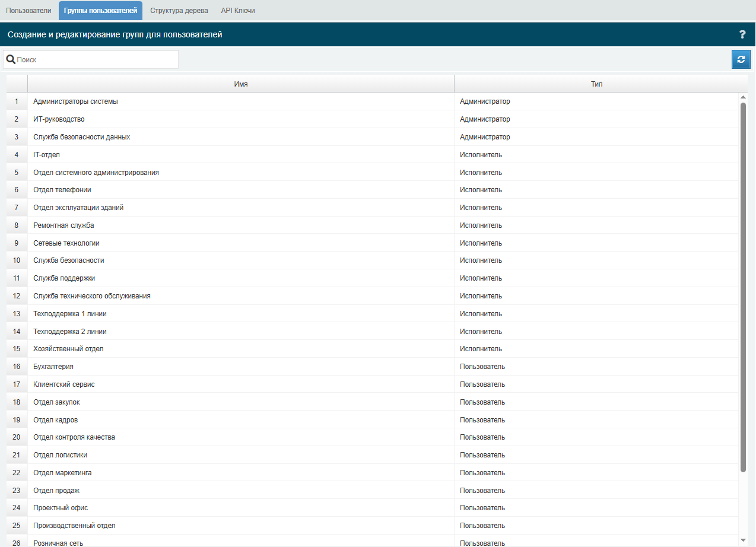The height and width of the screenshot is (547, 756).
Task: Click scrollbar down arrow
Action: (744, 540)
